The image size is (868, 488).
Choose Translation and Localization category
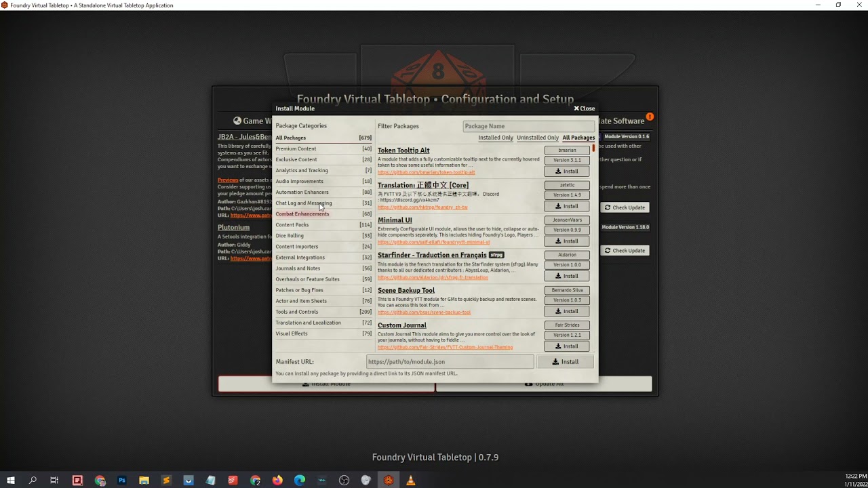coord(323,322)
